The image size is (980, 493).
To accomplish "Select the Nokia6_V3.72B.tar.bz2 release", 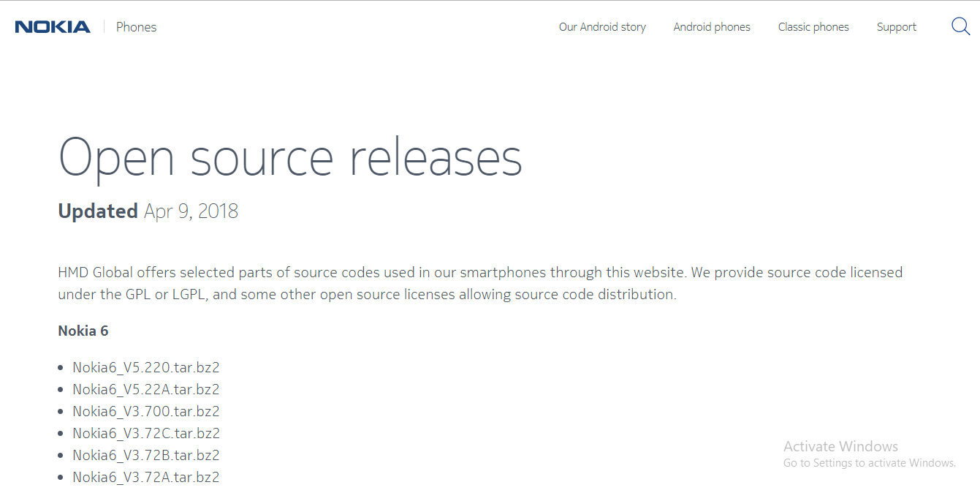I will (146, 455).
